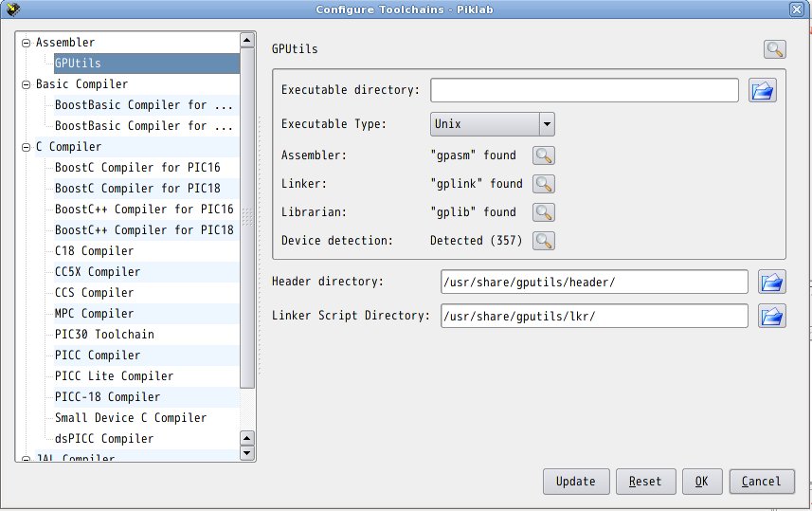Browse for the Linker Script Directory folder
The height and width of the screenshot is (511, 812).
pos(771,316)
